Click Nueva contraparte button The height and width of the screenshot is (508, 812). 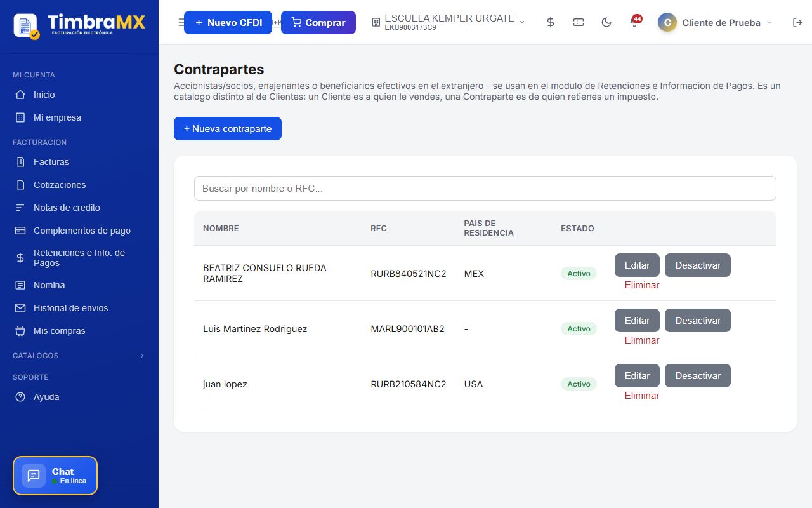[228, 128]
